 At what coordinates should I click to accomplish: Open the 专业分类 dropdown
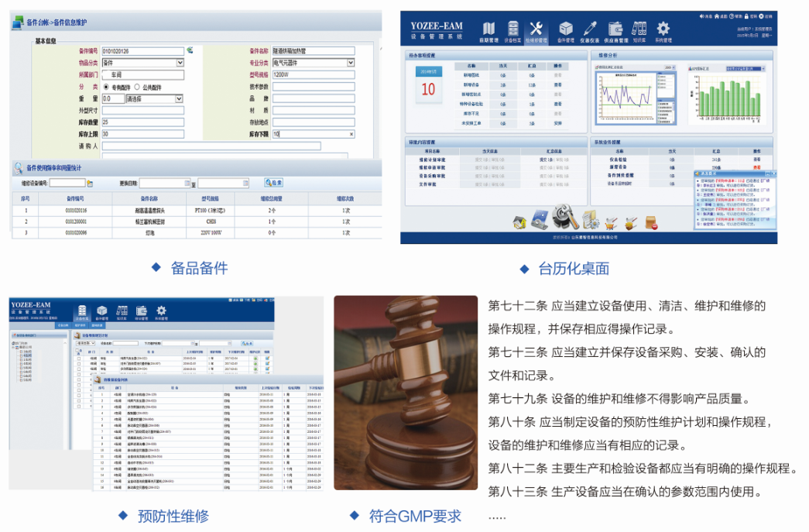tap(348, 63)
